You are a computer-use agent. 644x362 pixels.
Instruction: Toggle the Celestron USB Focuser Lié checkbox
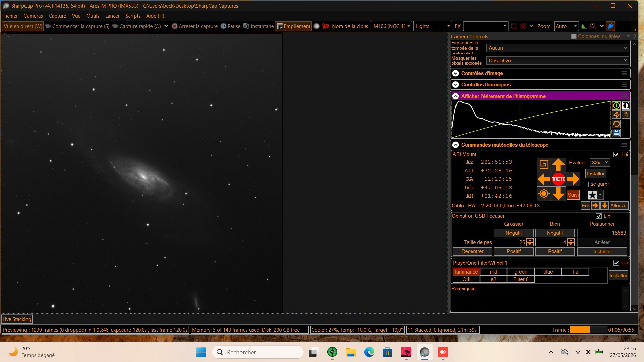coord(599,216)
